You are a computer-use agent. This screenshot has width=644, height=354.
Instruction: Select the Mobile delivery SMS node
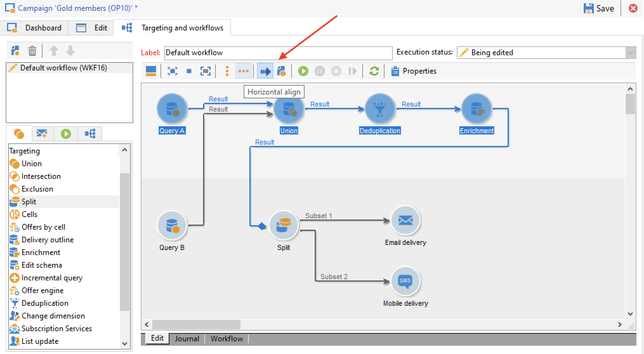click(x=405, y=281)
